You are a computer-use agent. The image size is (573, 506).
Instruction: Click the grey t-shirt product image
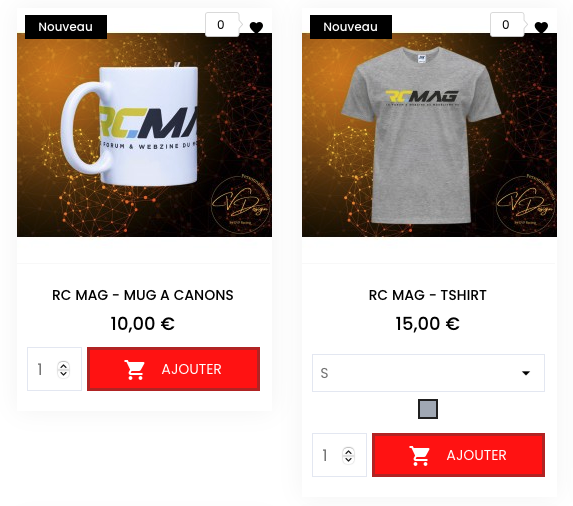pos(429,135)
